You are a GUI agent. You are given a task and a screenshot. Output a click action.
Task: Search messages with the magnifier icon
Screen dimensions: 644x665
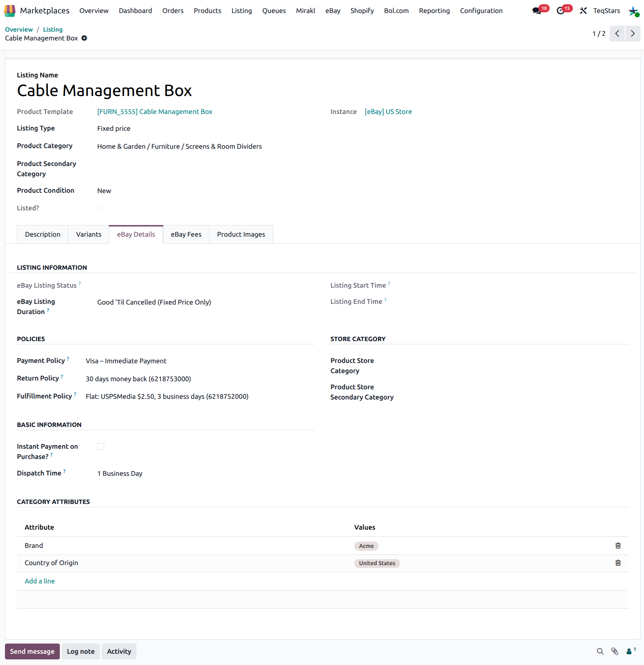click(x=600, y=651)
